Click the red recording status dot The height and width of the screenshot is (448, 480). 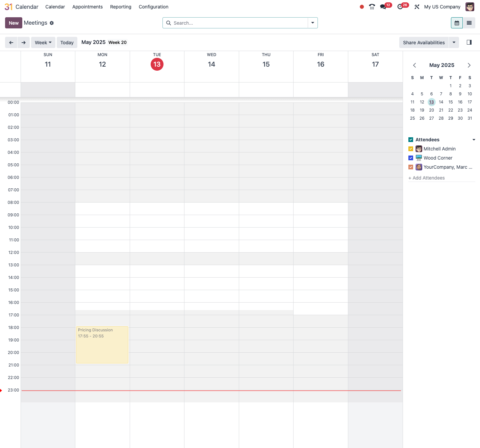point(362,7)
